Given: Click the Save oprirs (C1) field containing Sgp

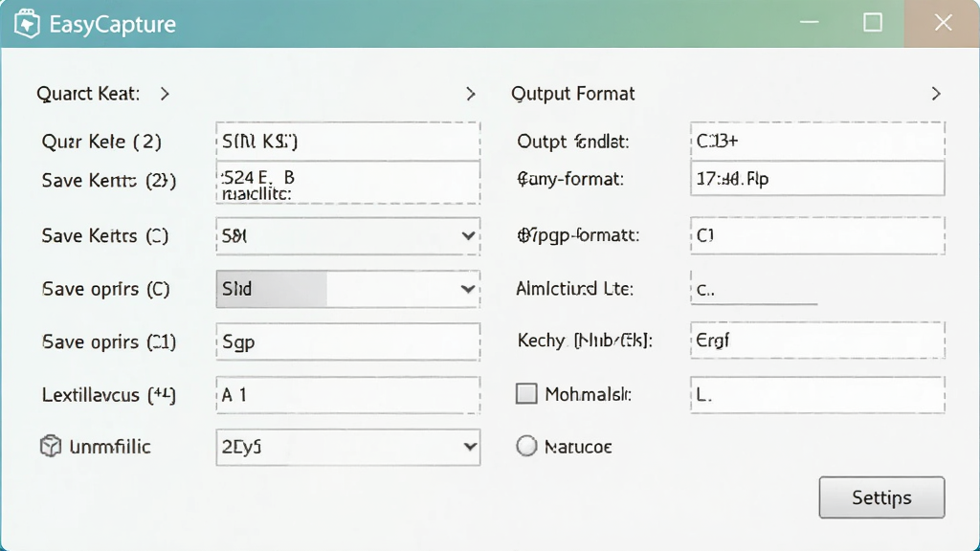Looking at the screenshot, I should point(348,342).
